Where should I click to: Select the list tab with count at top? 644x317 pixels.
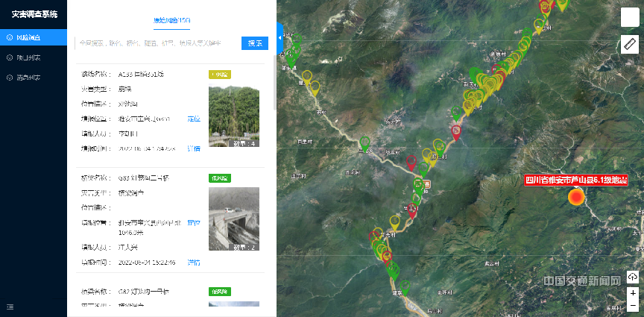[x=171, y=19]
